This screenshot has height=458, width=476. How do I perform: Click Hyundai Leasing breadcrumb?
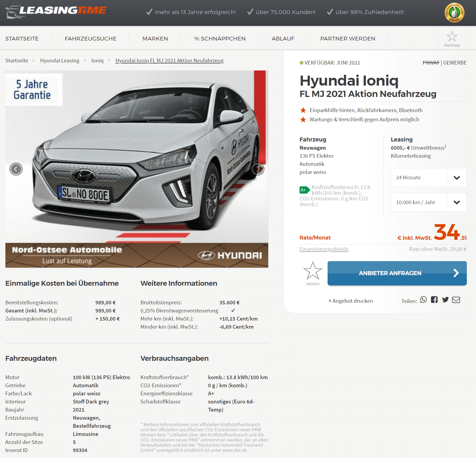[60, 60]
